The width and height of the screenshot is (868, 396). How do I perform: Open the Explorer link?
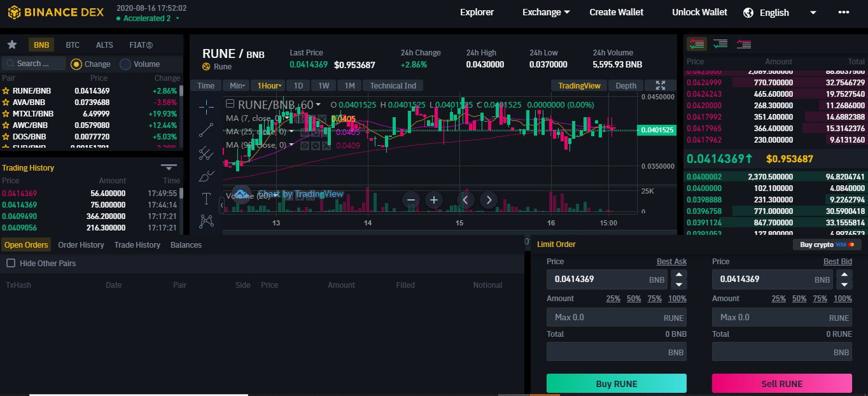[477, 12]
